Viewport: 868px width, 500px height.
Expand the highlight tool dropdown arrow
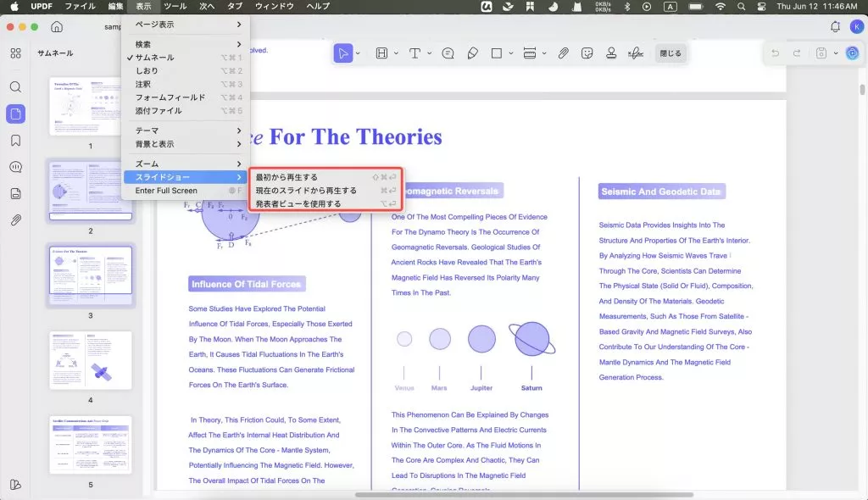396,53
